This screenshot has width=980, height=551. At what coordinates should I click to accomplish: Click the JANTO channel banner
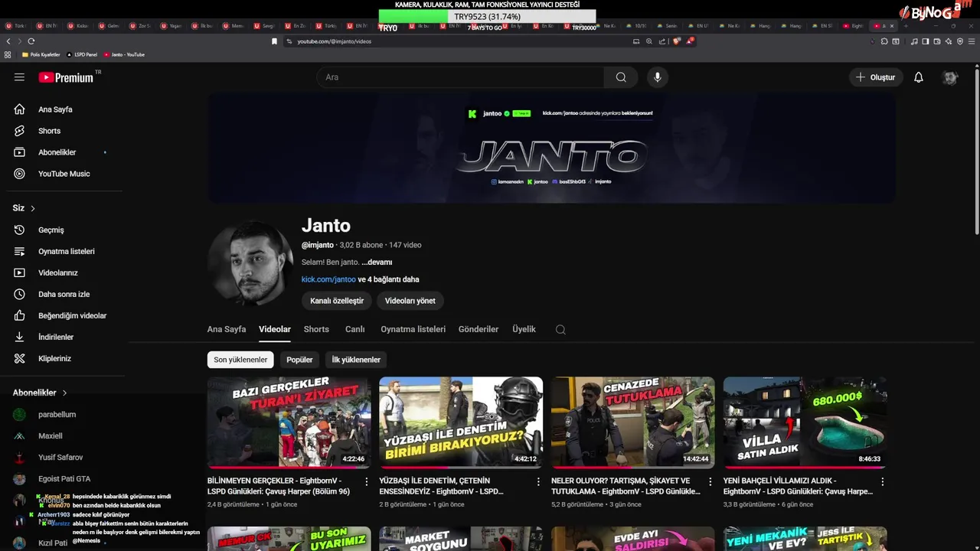pyautogui.click(x=551, y=148)
